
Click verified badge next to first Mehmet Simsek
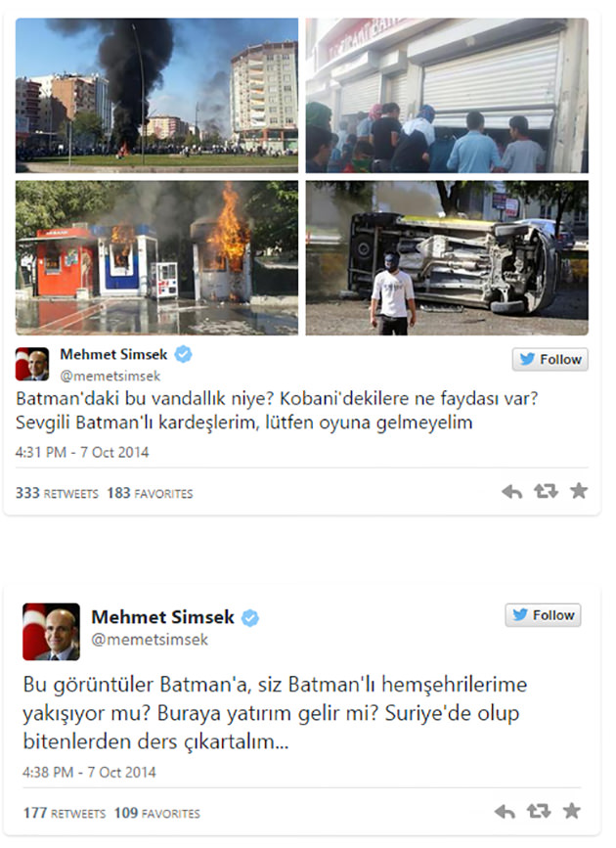pos(184,354)
